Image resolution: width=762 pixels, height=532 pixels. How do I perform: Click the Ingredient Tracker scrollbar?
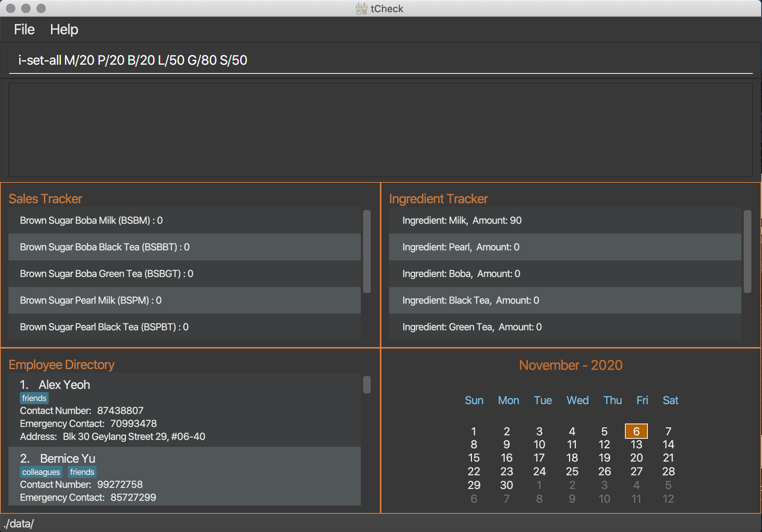click(x=748, y=252)
